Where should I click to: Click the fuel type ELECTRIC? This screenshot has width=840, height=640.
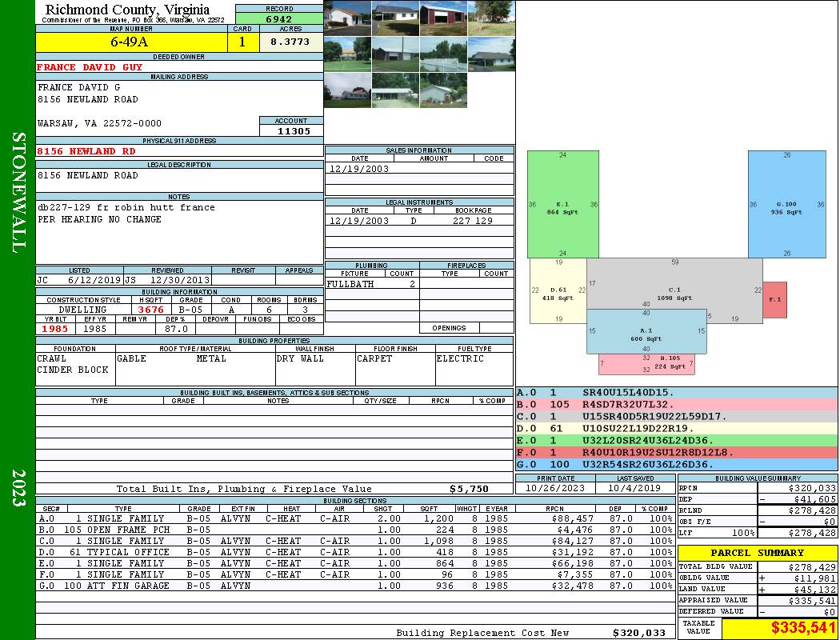tap(460, 358)
